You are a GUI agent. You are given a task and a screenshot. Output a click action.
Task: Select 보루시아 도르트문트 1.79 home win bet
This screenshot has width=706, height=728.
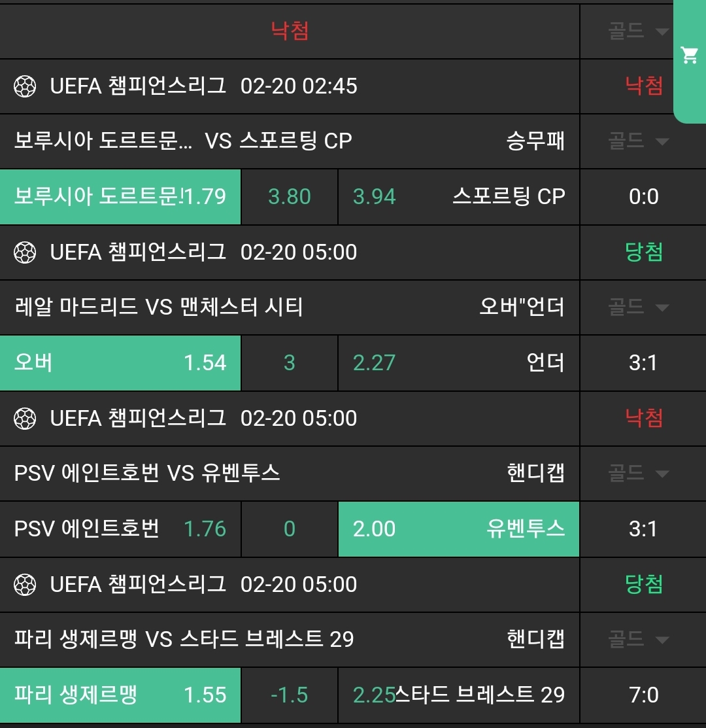tap(120, 197)
